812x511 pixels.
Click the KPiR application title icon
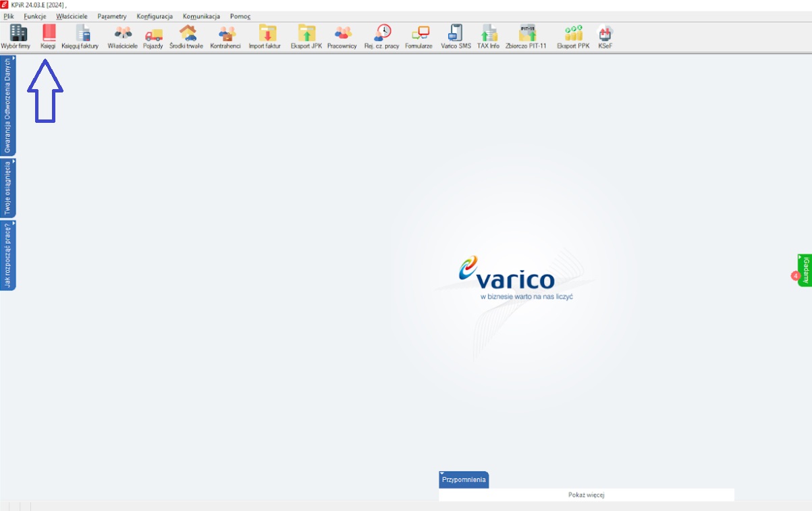(x=5, y=5)
